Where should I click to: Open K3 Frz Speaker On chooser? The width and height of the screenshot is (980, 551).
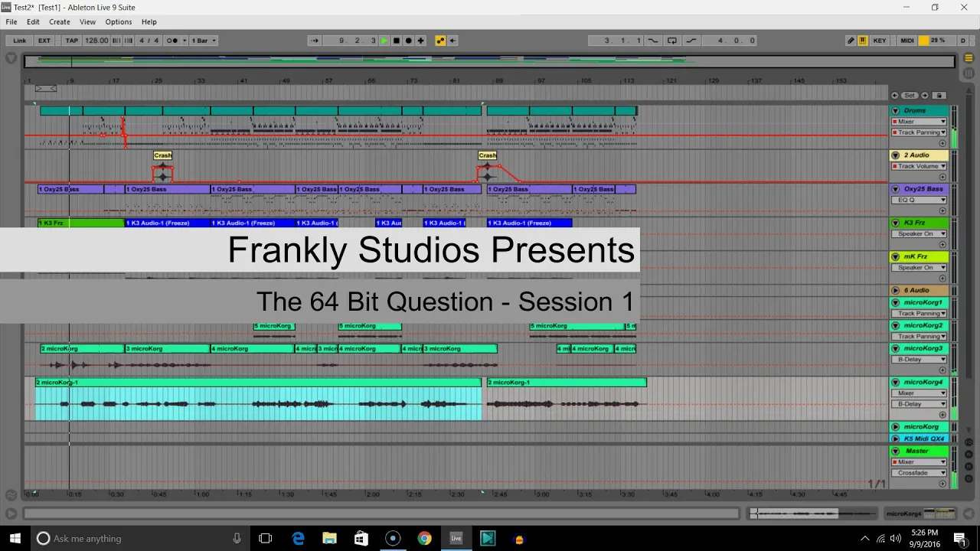click(x=919, y=233)
